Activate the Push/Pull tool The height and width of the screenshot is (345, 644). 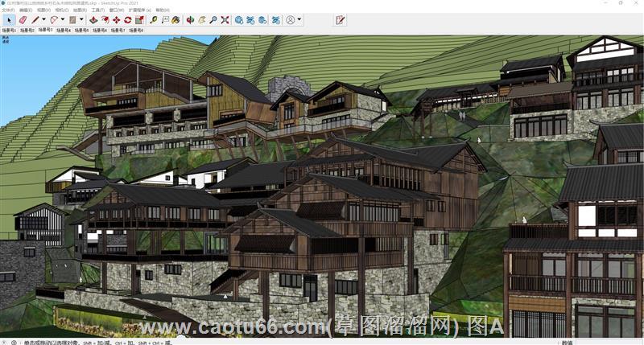93,19
